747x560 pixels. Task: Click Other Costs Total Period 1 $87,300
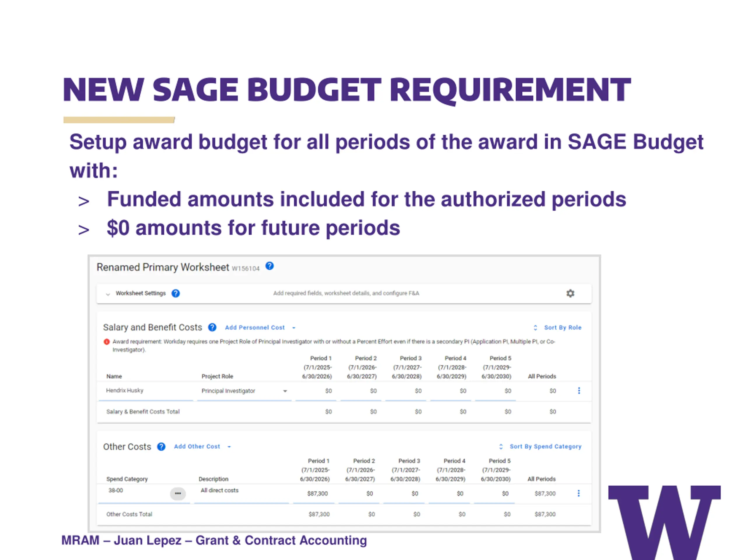pos(319,514)
